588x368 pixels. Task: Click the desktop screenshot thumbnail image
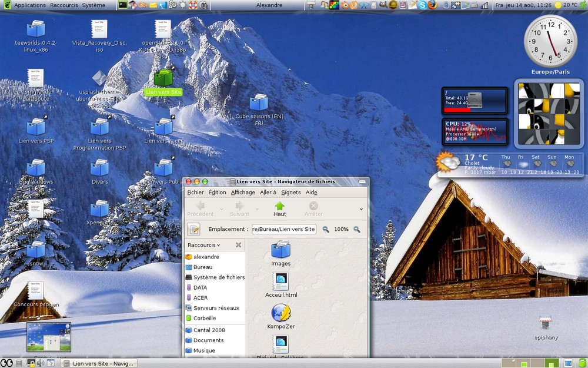[x=49, y=337]
